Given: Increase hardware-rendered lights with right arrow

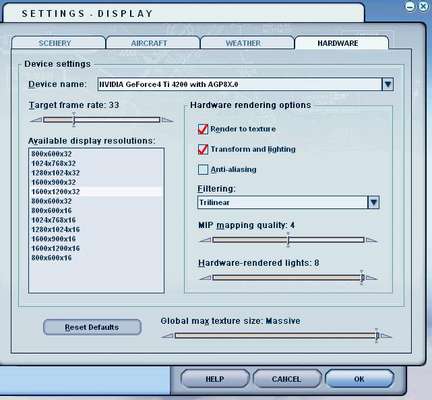Looking at the screenshot, I should [x=371, y=278].
